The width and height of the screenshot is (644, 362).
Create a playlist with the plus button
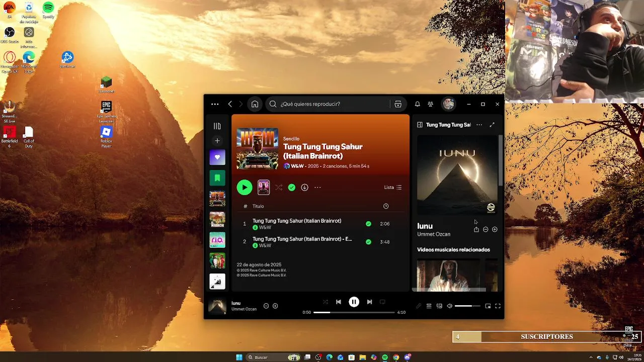pyautogui.click(x=217, y=141)
